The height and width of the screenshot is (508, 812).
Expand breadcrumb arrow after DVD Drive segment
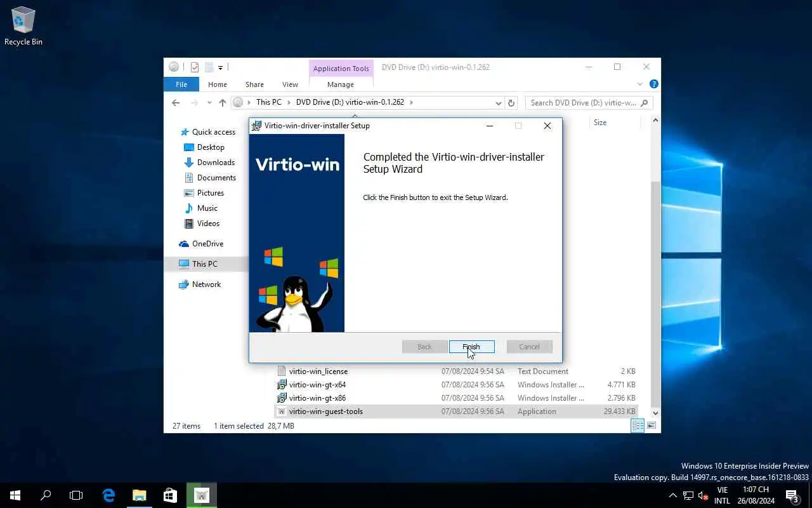[411, 102]
